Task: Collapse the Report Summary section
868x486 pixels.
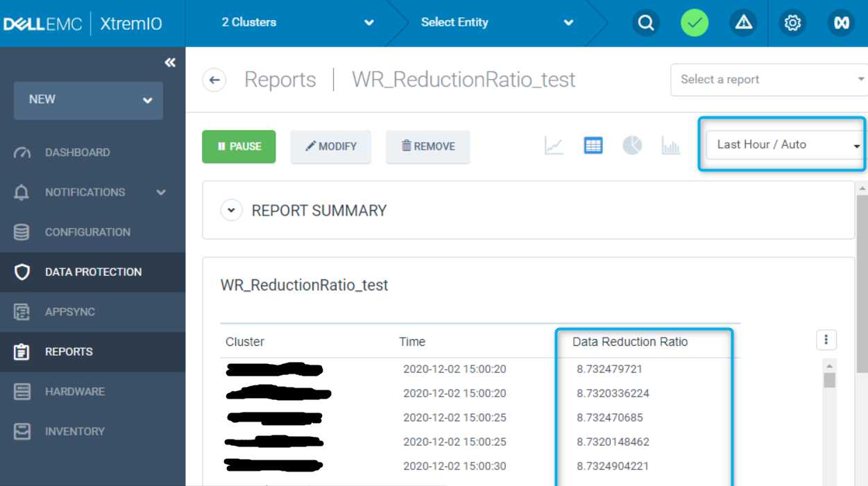Action: 231,209
